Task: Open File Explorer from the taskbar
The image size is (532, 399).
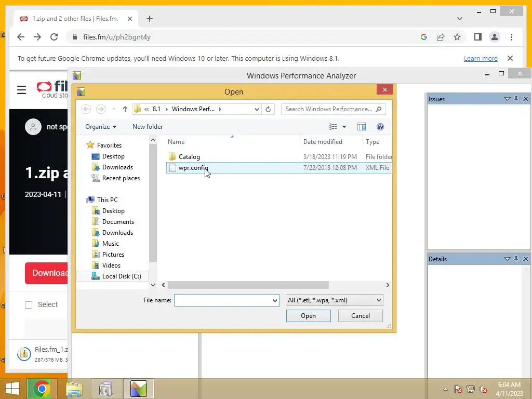Action: [74, 389]
